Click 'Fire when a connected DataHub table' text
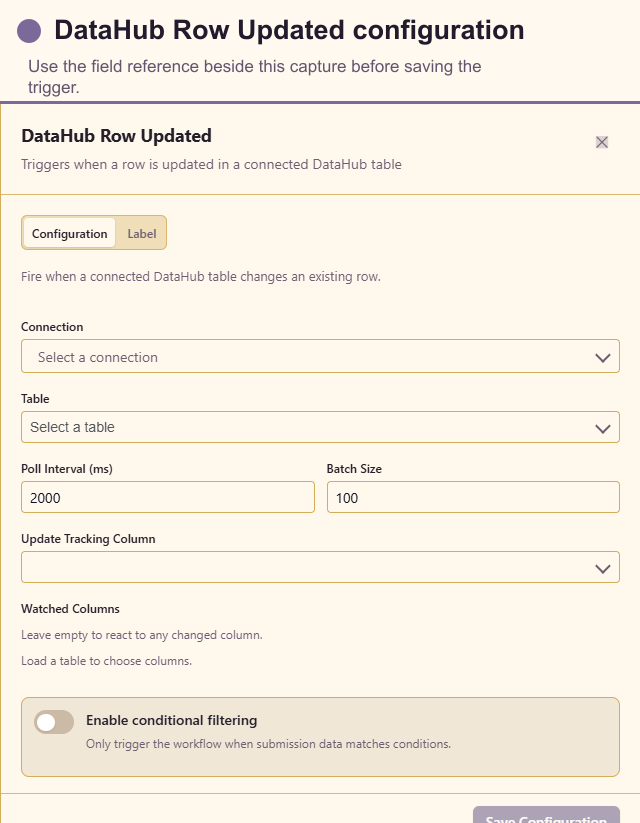Viewport: 640px width, 823px height. [x=201, y=277]
